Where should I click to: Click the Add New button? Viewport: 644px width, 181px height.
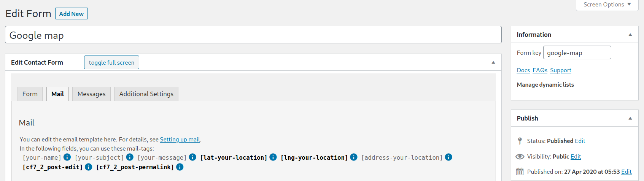72,14
